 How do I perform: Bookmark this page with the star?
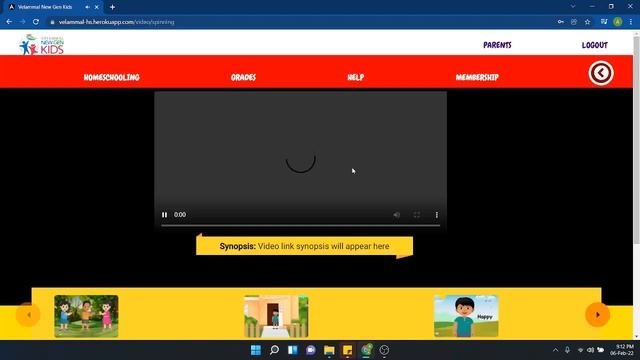tap(587, 22)
